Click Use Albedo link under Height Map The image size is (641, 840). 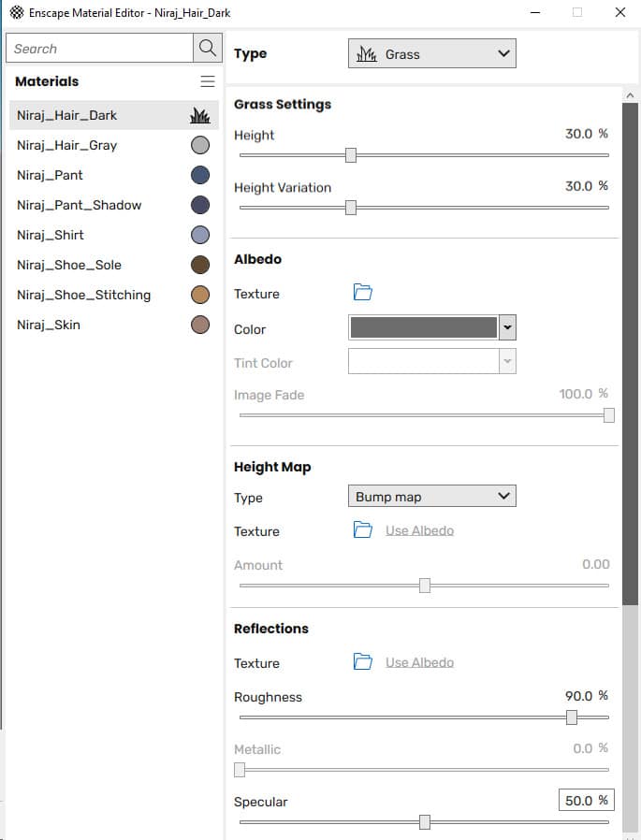click(x=419, y=530)
